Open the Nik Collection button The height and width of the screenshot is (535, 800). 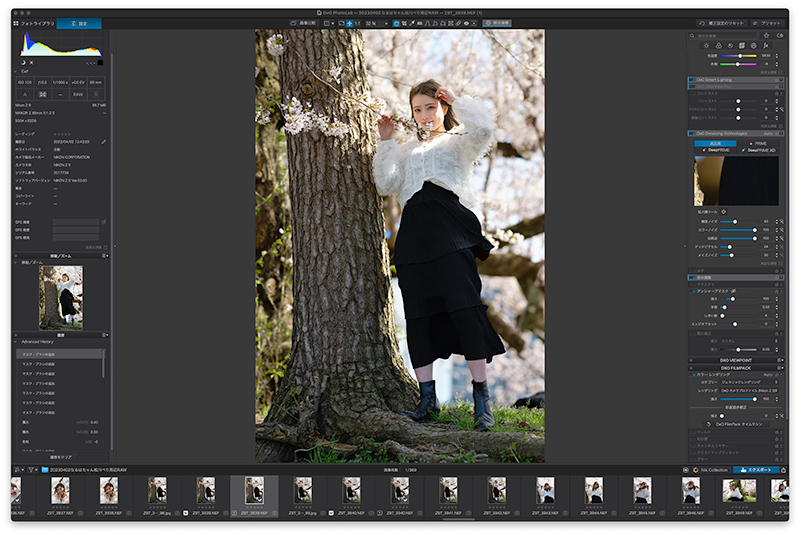click(710, 470)
